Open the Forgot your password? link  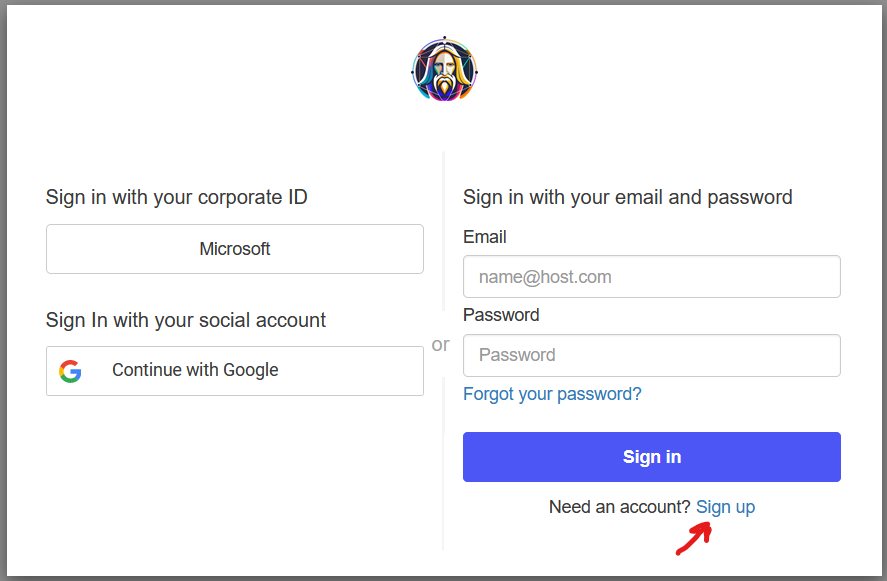(x=552, y=394)
